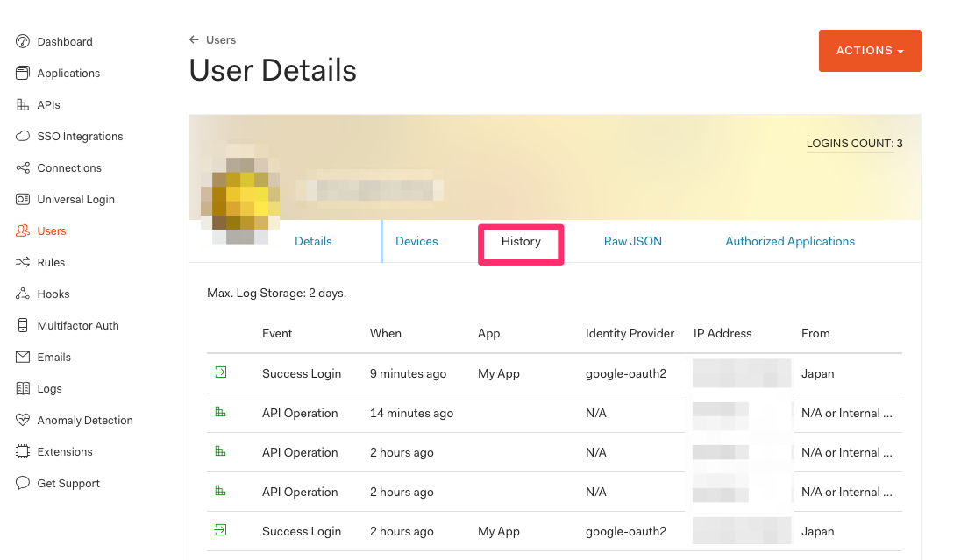961x560 pixels.
Task: Navigate to Hooks
Action: coord(52,294)
